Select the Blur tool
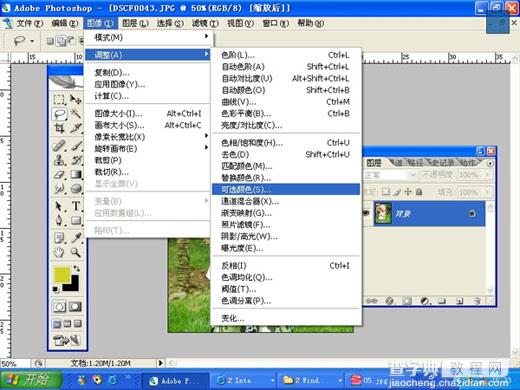 59,189
